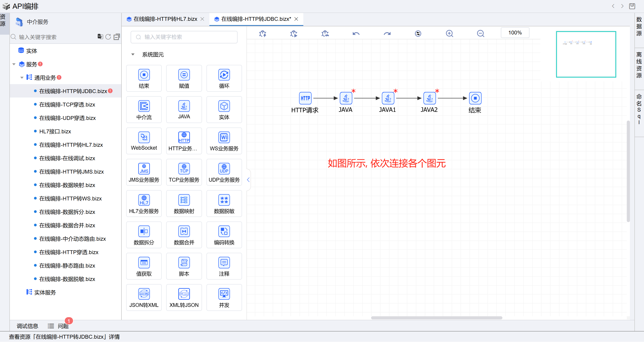Open 在线编排-TCP穿透.bizx in the tree

(67, 105)
